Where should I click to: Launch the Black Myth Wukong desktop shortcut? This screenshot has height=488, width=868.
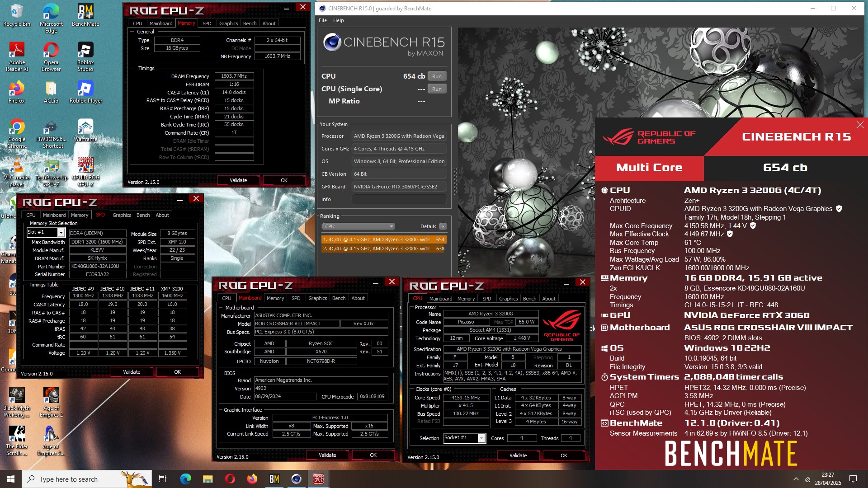17,403
